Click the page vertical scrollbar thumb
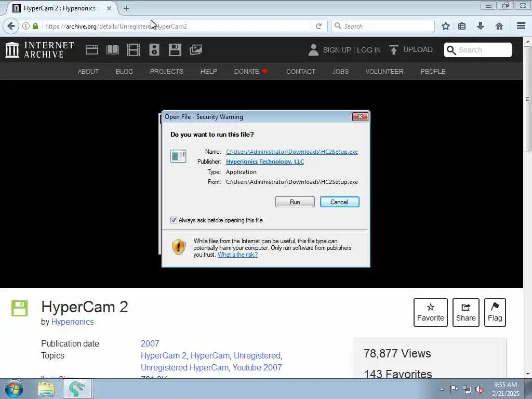 click(x=527, y=99)
